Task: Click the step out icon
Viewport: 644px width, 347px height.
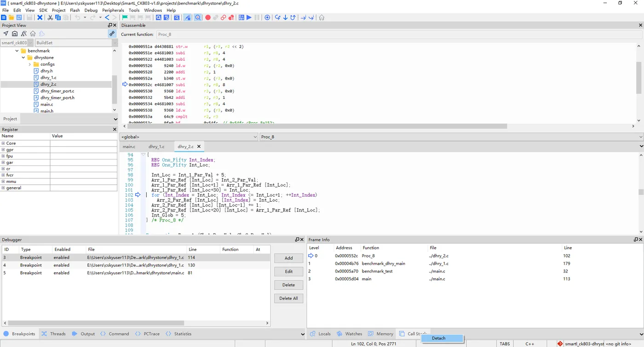Action: [x=293, y=17]
